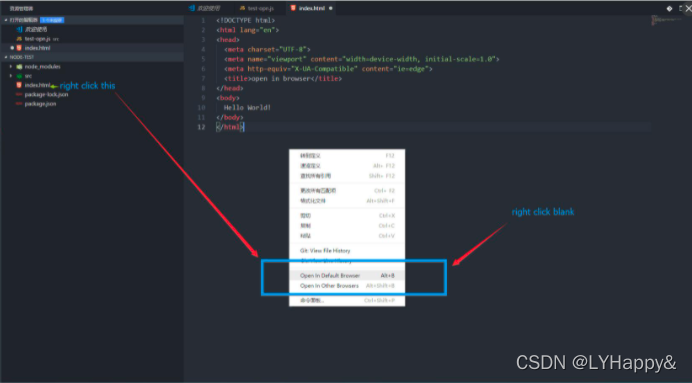The height and width of the screenshot is (383, 692).
Task: Select index.html under the NODE-TEST tree
Action: point(33,85)
